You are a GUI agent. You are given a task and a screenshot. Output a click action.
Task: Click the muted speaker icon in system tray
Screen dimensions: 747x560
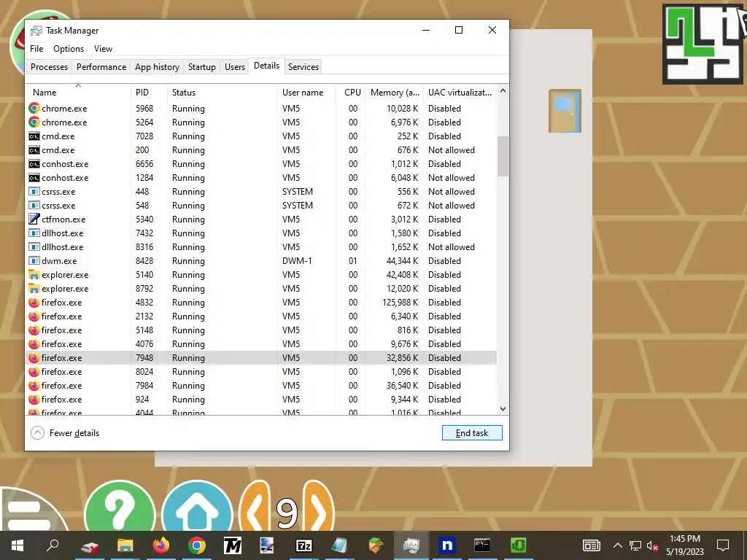pos(653,545)
